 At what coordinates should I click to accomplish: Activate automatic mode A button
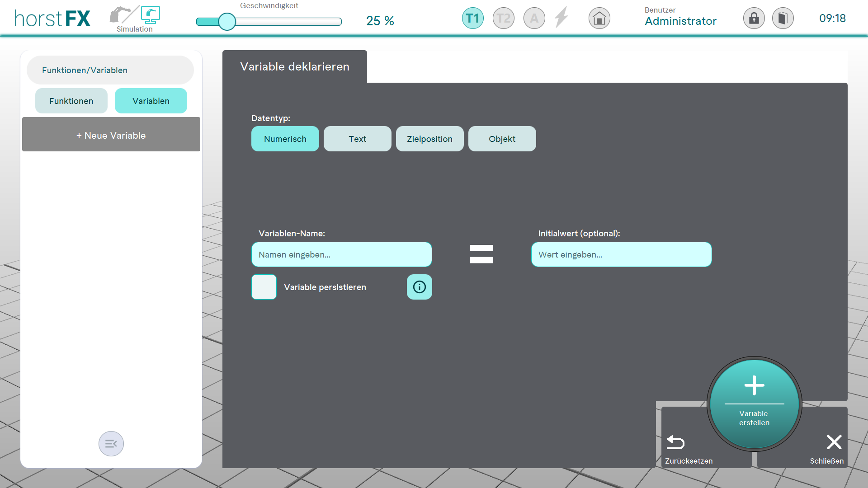pos(534,19)
